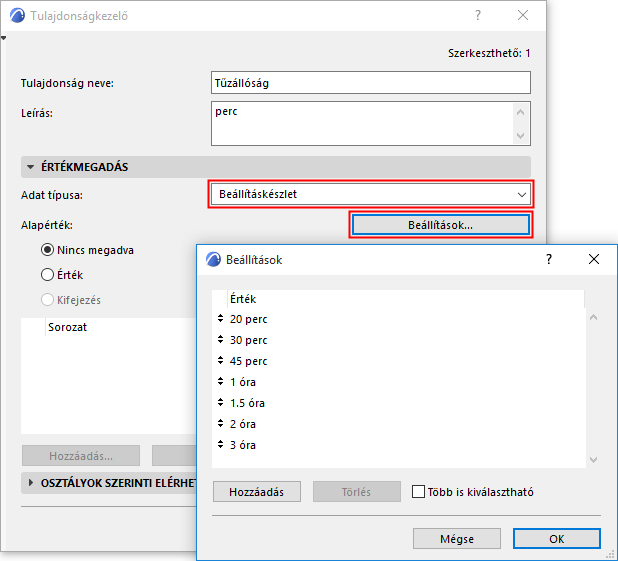This screenshot has height=561, width=618.
Task: Open help in the Beállítások dialog
Action: click(x=549, y=259)
